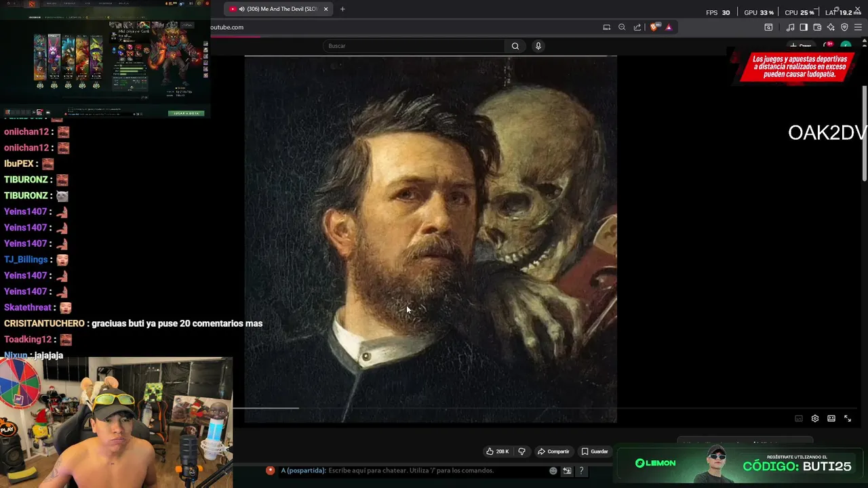Click chat username TJ_Billings
The width and height of the screenshot is (868, 488).
coord(26,260)
